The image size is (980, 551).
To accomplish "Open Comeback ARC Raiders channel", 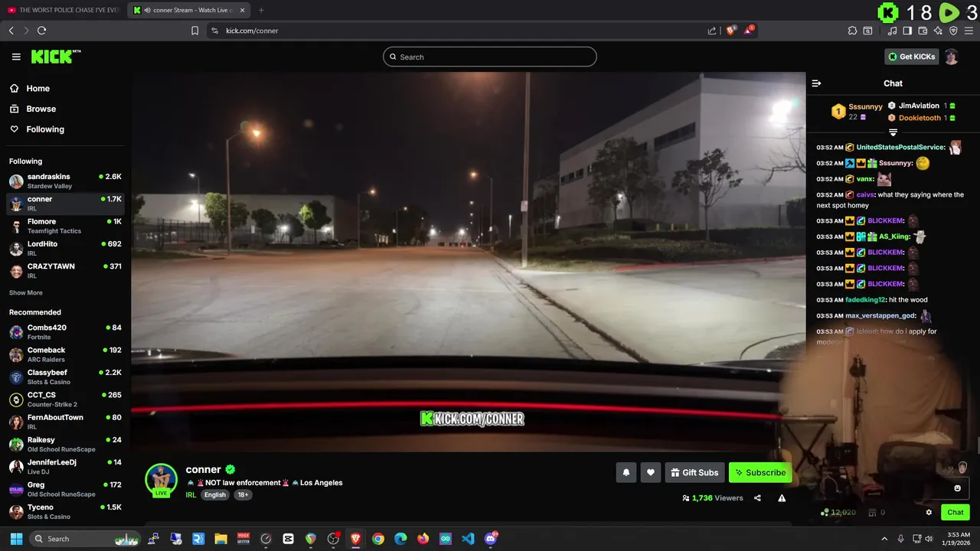I will tap(65, 354).
